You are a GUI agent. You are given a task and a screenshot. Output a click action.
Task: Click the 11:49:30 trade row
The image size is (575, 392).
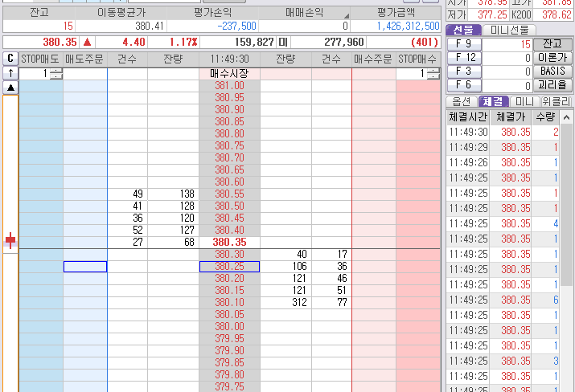(x=504, y=133)
